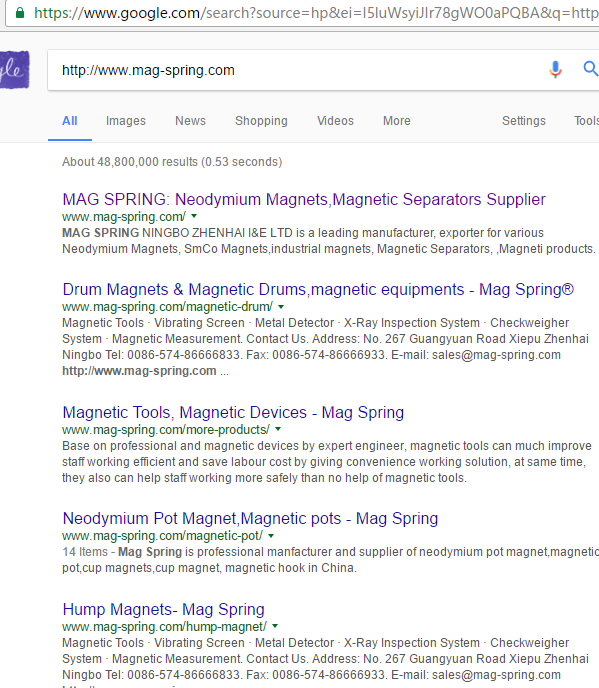Click the green padlock in address bar
Viewport: 599px width, 688px height.
click(20, 13)
